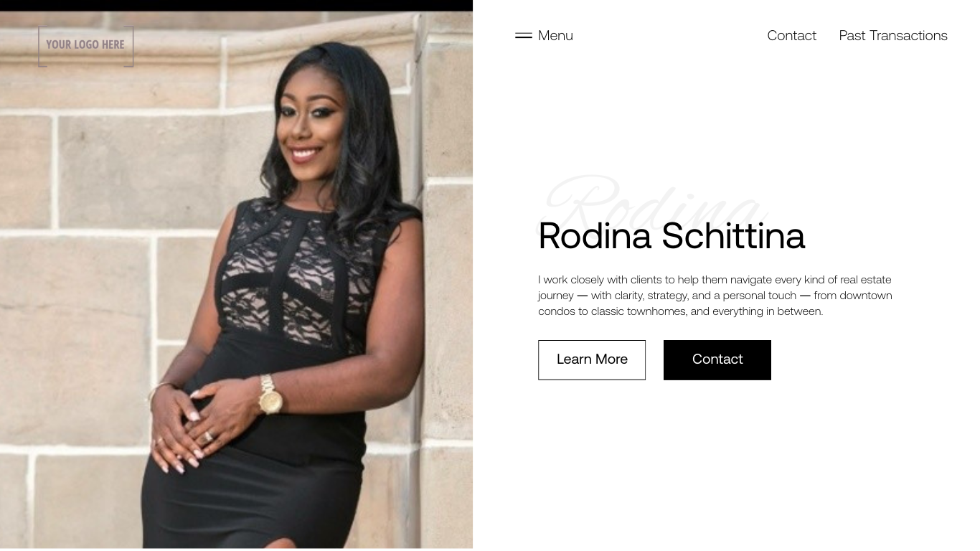Click the word 'townhomes' in the description

point(656,311)
